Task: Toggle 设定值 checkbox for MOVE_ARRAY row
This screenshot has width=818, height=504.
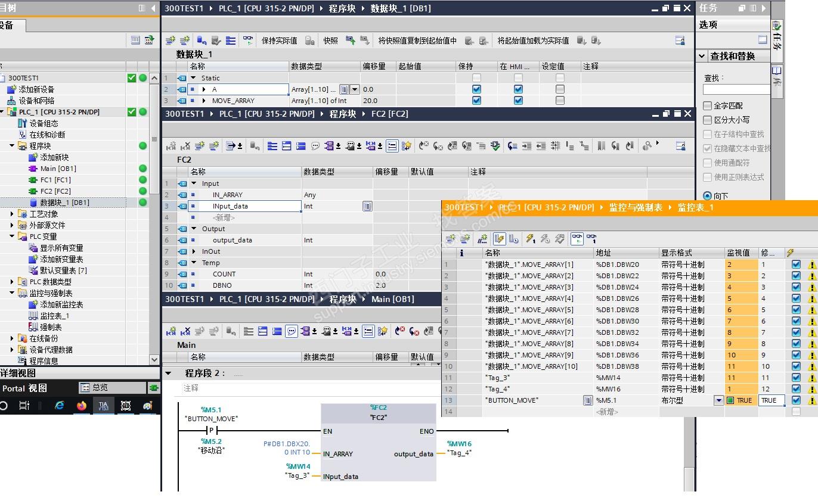Action: pyautogui.click(x=560, y=101)
